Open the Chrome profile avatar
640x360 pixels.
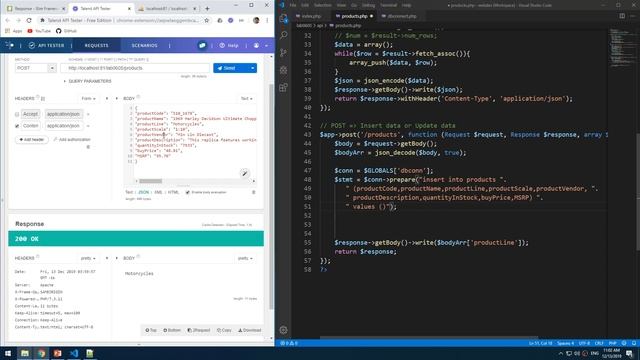click(256, 20)
